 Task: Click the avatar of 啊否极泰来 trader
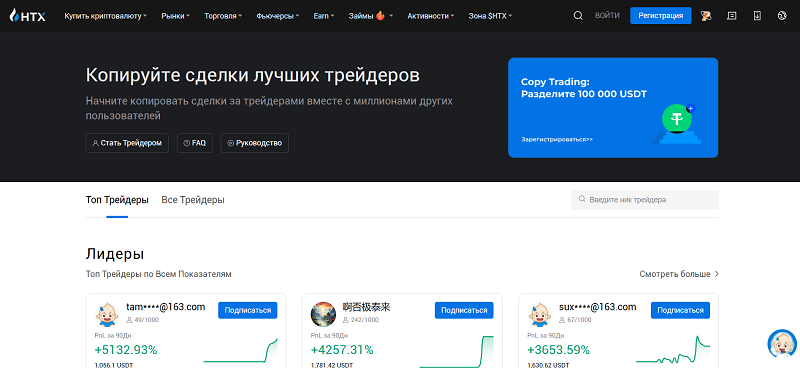click(x=323, y=315)
